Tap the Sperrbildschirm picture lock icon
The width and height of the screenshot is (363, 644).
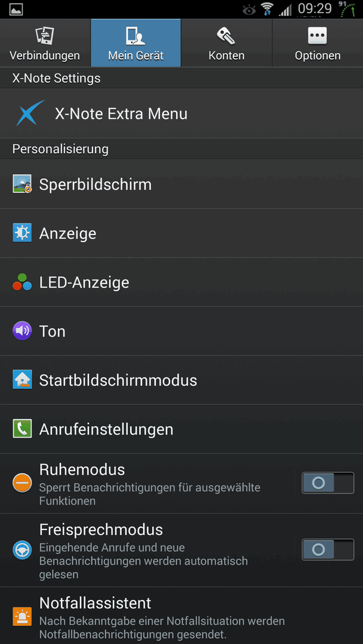pyautogui.click(x=22, y=184)
